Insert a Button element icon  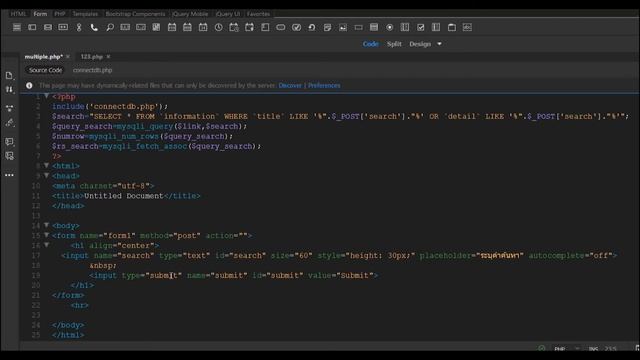click(281, 27)
